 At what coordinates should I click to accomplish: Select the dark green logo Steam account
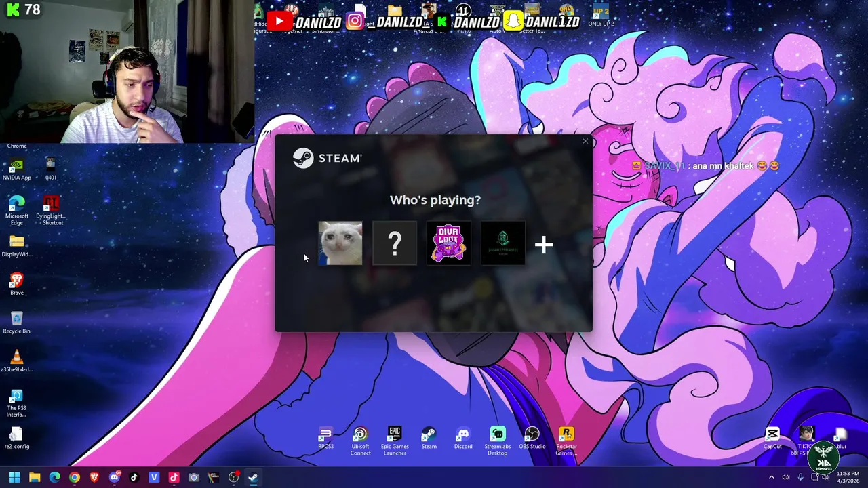503,243
